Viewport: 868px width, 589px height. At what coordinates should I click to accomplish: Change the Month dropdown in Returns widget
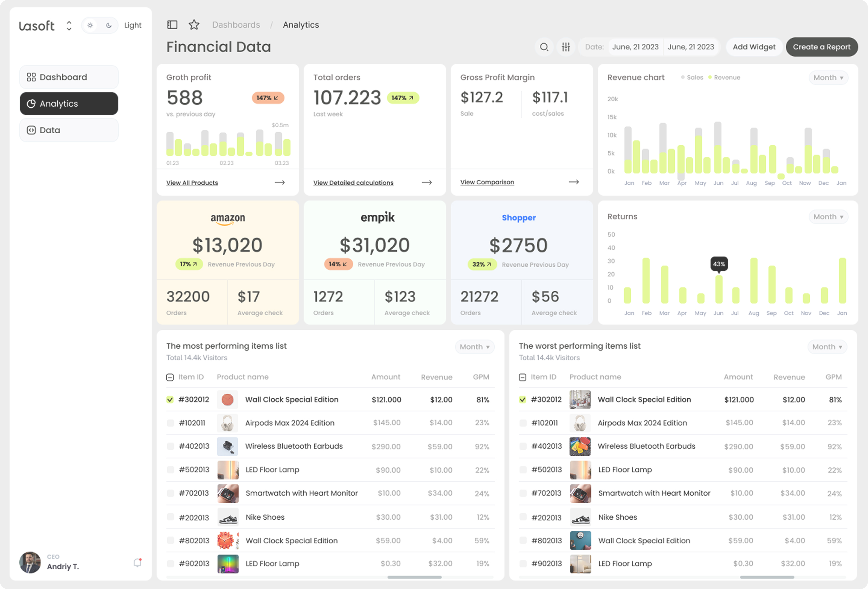pyautogui.click(x=828, y=217)
